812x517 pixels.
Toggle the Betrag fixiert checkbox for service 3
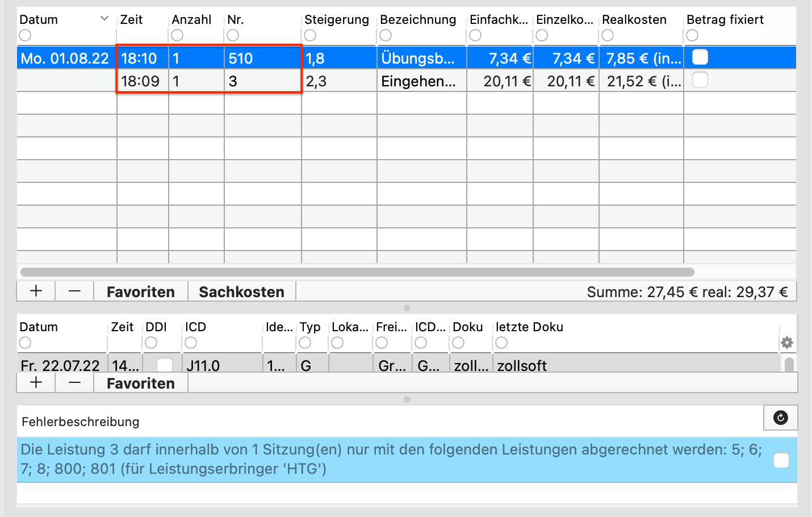coord(700,80)
